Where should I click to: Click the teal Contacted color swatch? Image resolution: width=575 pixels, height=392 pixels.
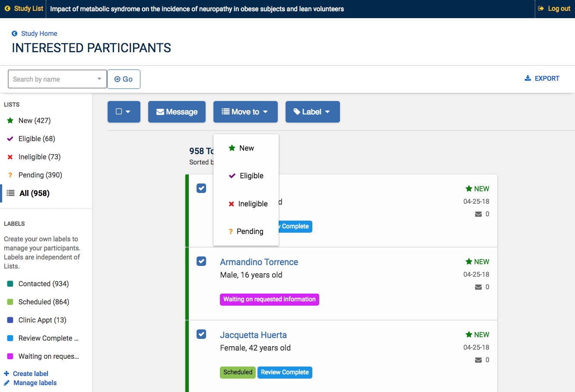(x=10, y=284)
